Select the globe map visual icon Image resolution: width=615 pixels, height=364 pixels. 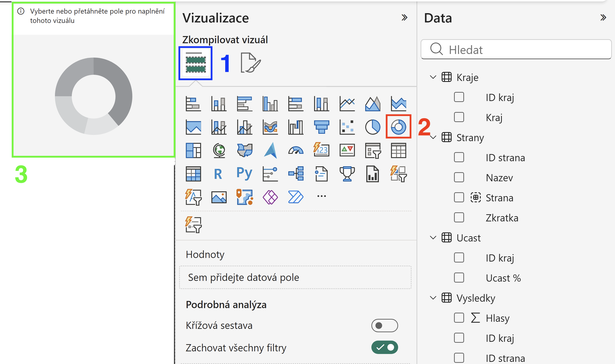pyautogui.click(x=219, y=150)
